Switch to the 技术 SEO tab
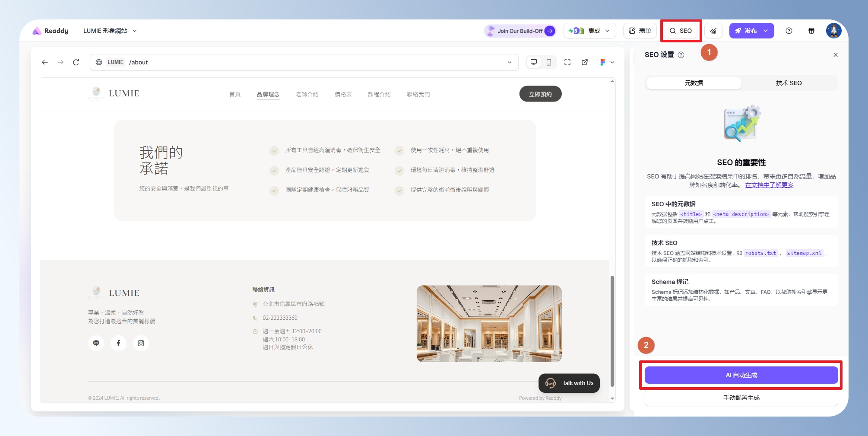Viewport: 868px width, 436px height. click(x=789, y=83)
